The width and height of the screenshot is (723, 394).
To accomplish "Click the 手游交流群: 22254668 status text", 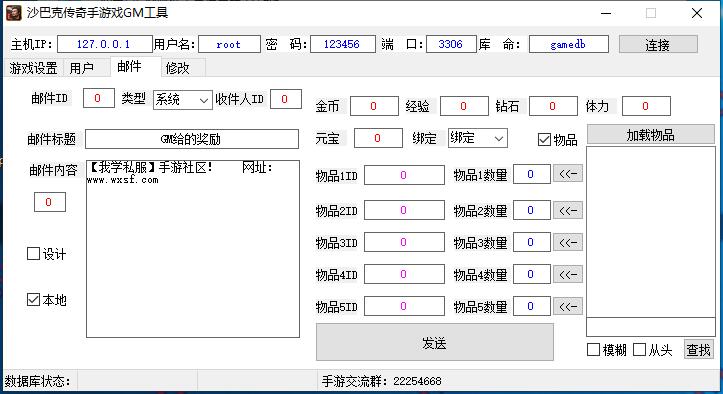I will tap(381, 381).
